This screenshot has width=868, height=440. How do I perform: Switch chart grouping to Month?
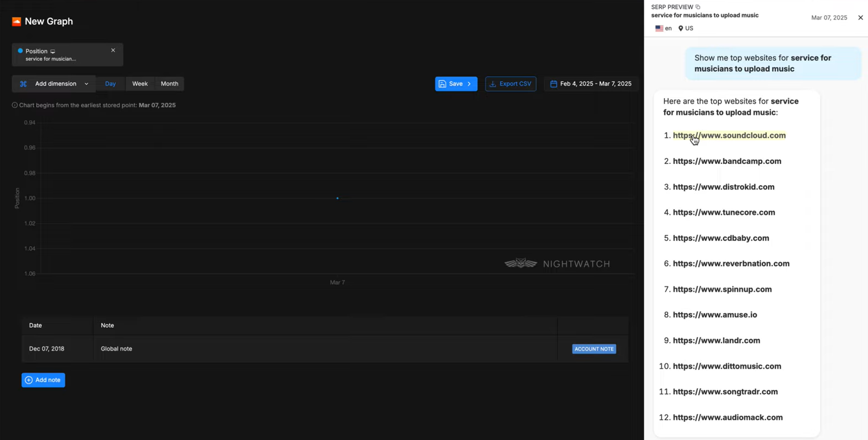pos(169,84)
